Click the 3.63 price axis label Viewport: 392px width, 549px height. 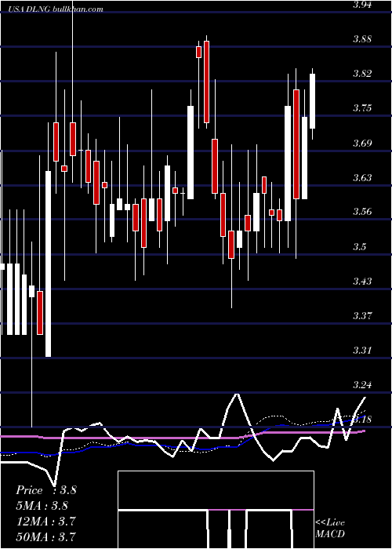point(364,177)
